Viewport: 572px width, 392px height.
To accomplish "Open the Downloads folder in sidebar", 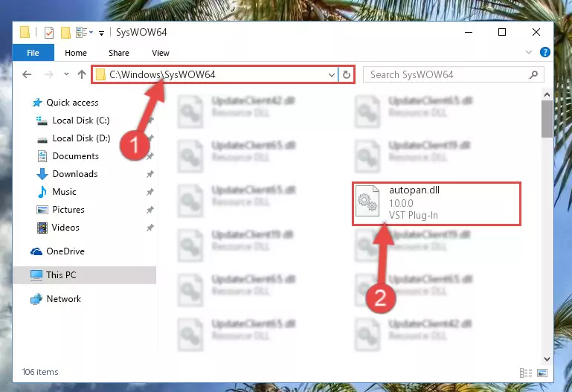I will 75,174.
